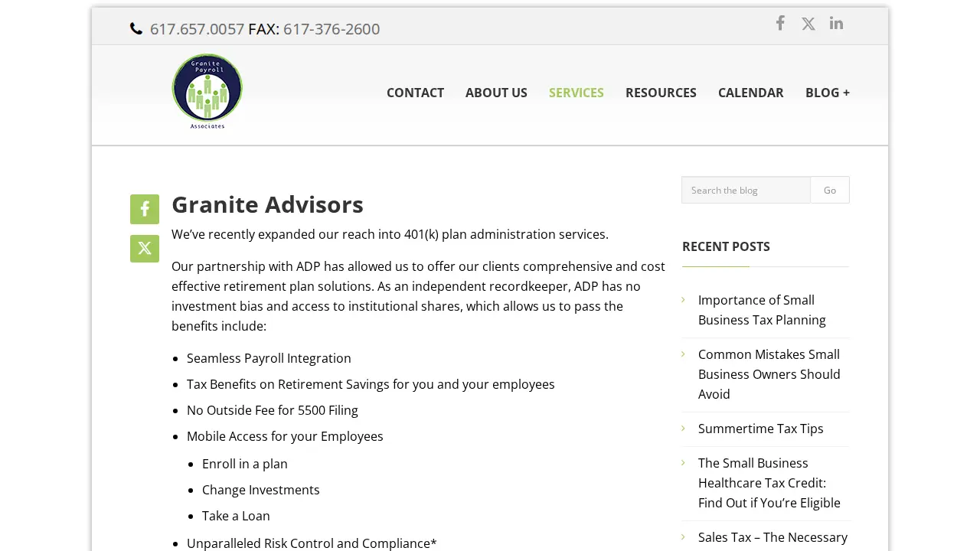Open Common Mistakes Small Business Owners post
The height and width of the screenshot is (551, 980).
[769, 374]
